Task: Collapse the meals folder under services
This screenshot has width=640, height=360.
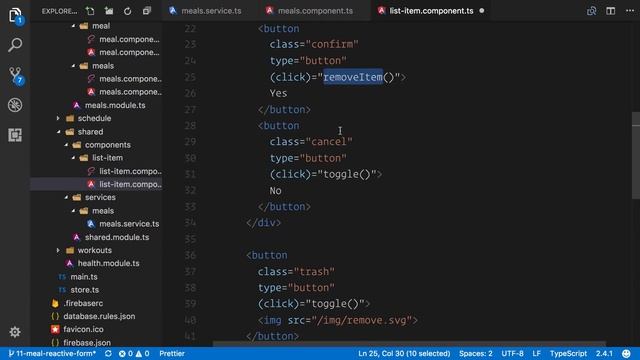Action: (73, 211)
